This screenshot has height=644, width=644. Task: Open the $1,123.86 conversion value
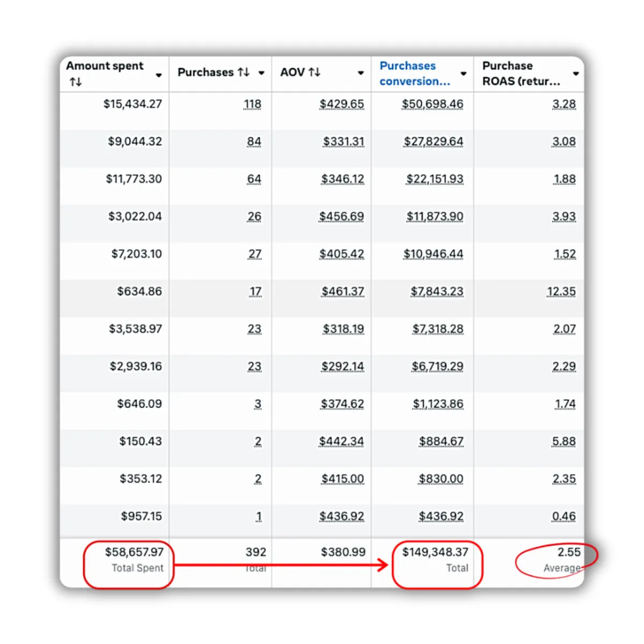(x=438, y=404)
